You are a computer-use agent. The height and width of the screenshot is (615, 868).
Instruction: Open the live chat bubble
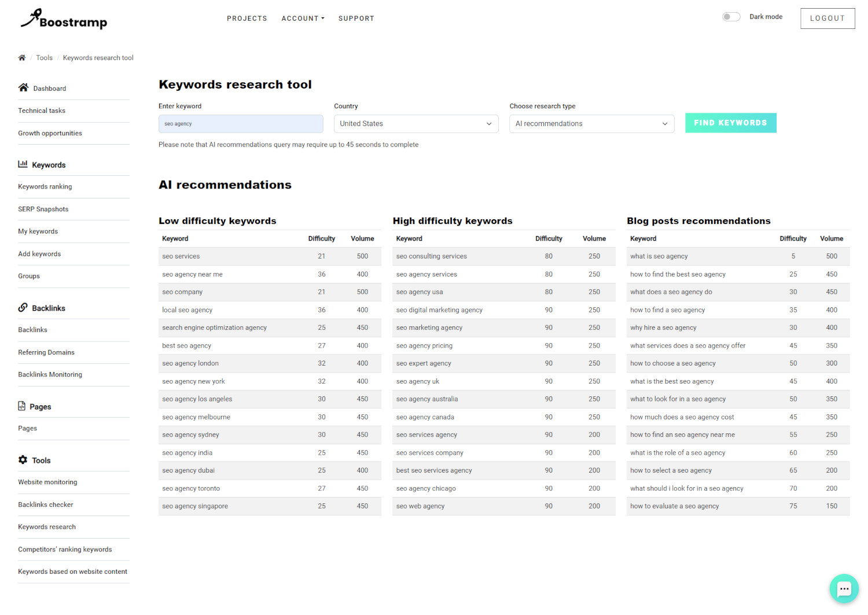click(844, 588)
